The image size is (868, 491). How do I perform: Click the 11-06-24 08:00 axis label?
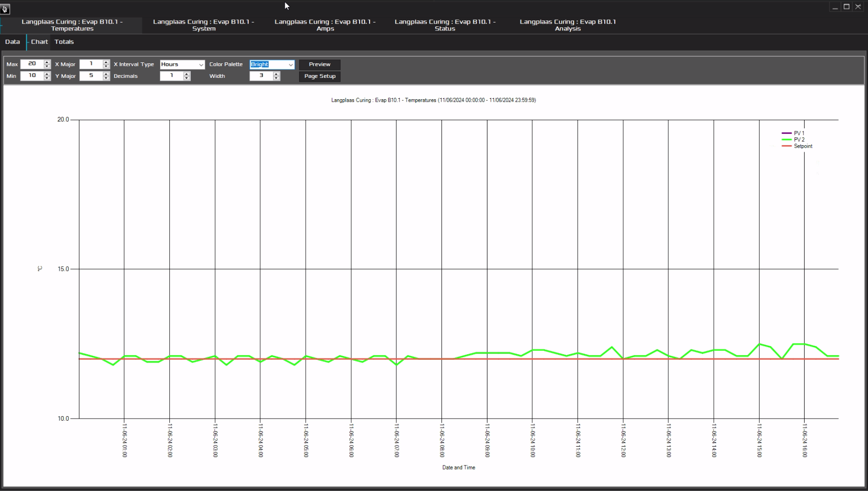point(442,440)
